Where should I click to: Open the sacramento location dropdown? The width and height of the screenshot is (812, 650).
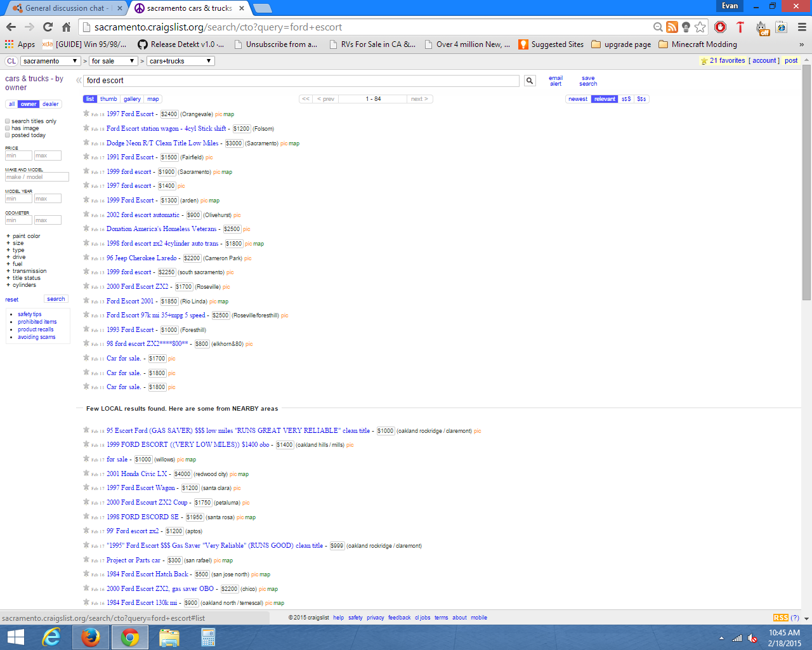(51, 61)
